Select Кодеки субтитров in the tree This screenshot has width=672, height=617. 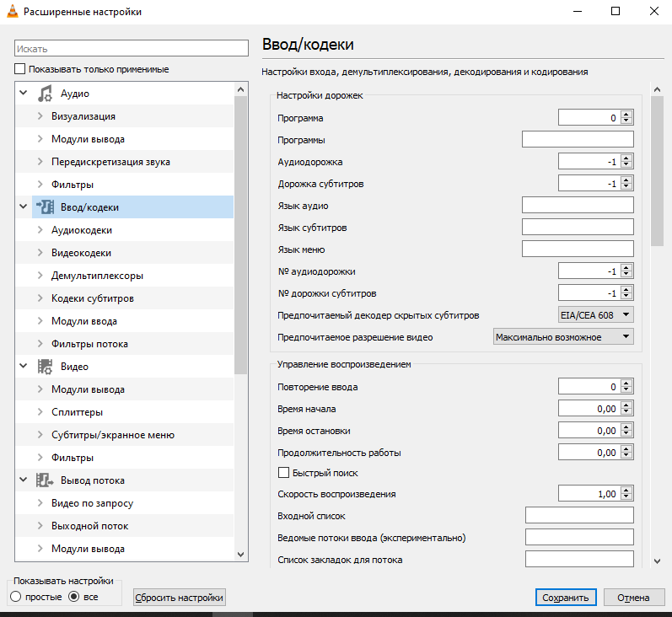tap(92, 298)
